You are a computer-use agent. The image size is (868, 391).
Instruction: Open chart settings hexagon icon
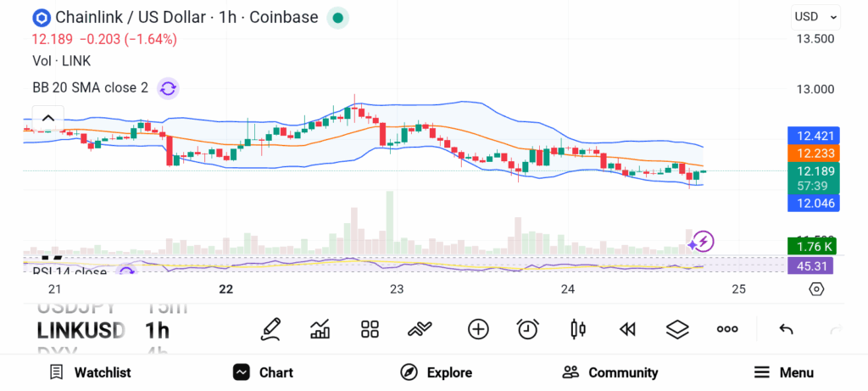816,289
